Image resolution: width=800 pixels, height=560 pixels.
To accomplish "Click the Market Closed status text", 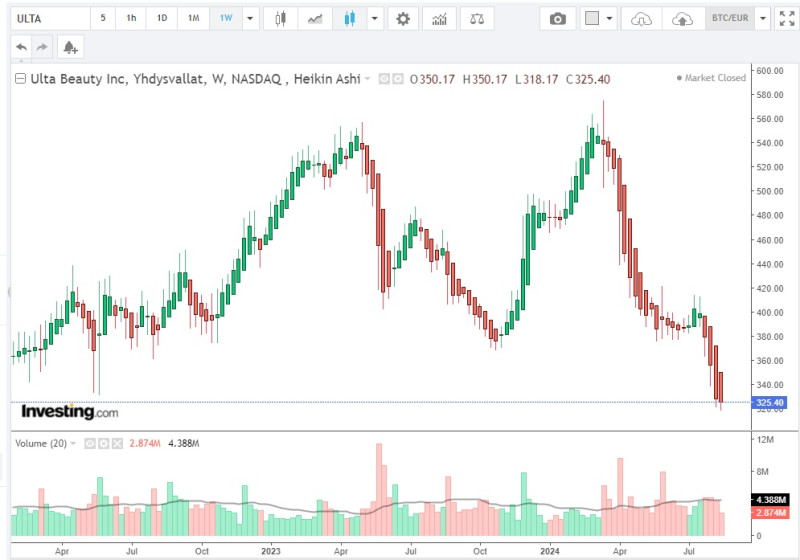I will [715, 78].
